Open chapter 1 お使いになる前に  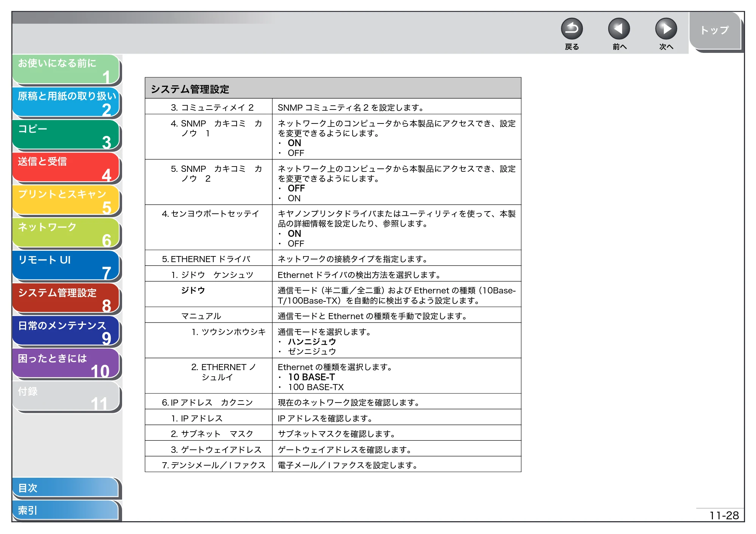point(66,69)
